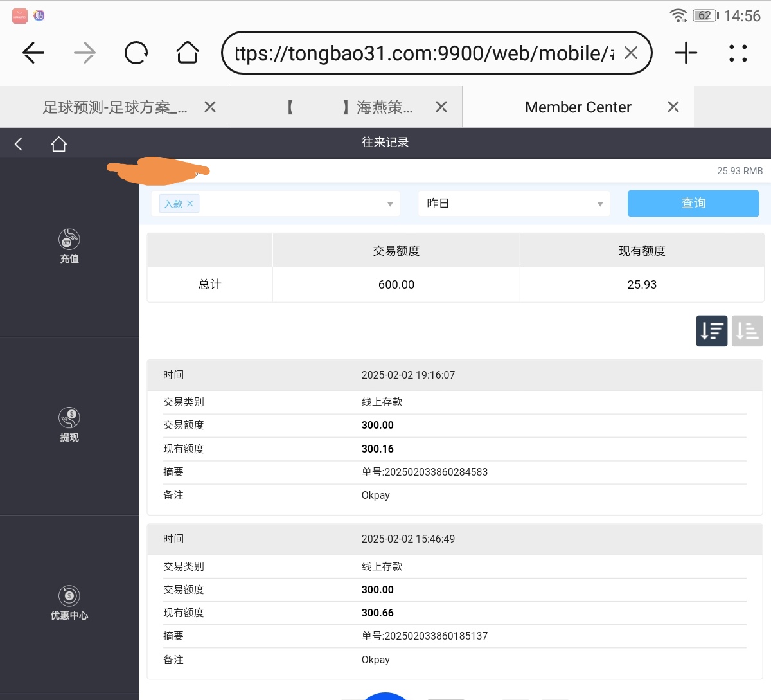Open 优惠中心 promotions in the sidebar
This screenshot has width=771, height=700.
pos(69,603)
